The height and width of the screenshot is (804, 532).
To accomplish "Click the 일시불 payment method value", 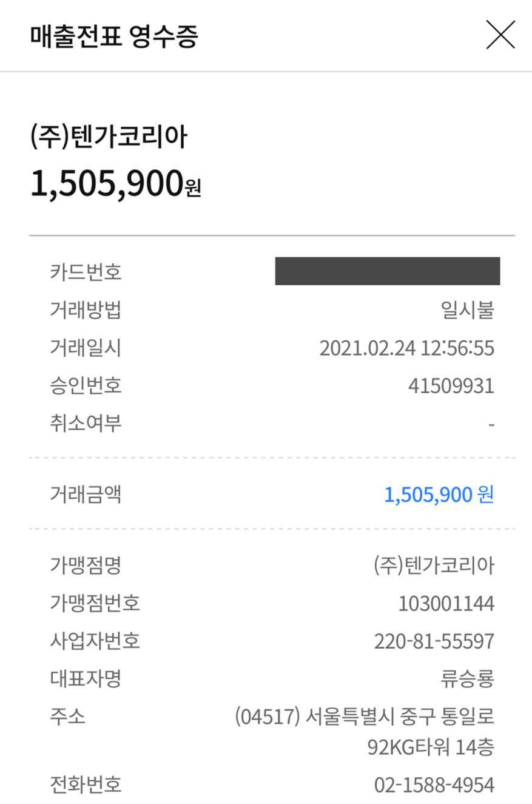I will click(468, 310).
